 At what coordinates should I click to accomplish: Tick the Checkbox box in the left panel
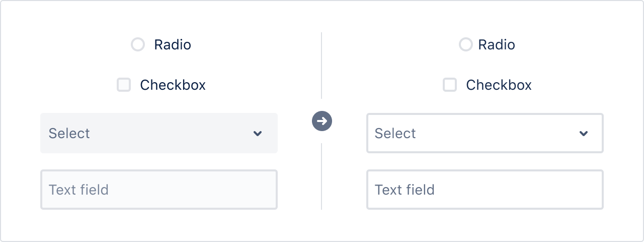pos(124,85)
